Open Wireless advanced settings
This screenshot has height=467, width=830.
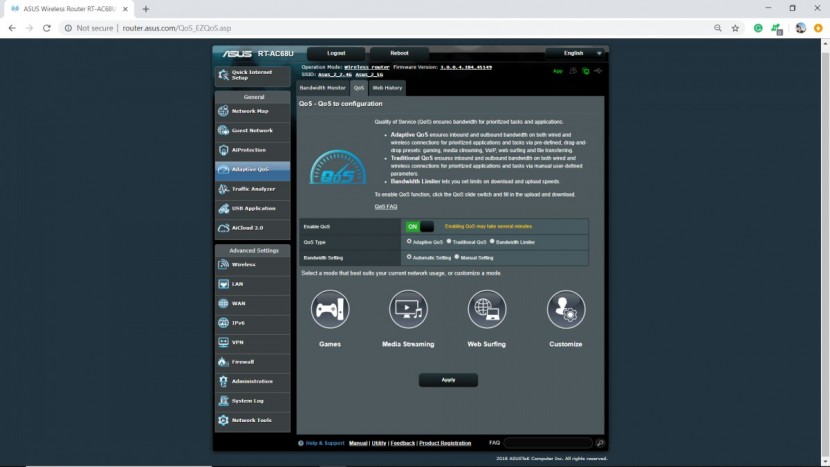click(x=252, y=265)
